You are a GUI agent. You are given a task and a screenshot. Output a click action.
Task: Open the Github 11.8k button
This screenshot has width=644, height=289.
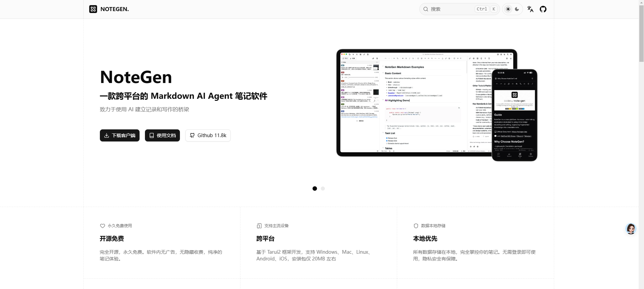point(208,135)
